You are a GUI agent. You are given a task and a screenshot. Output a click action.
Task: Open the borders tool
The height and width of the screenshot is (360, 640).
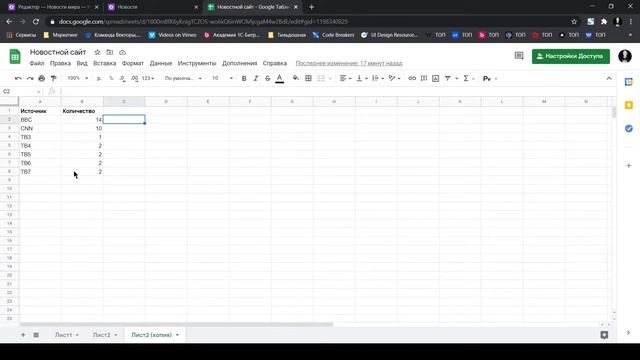tap(308, 78)
